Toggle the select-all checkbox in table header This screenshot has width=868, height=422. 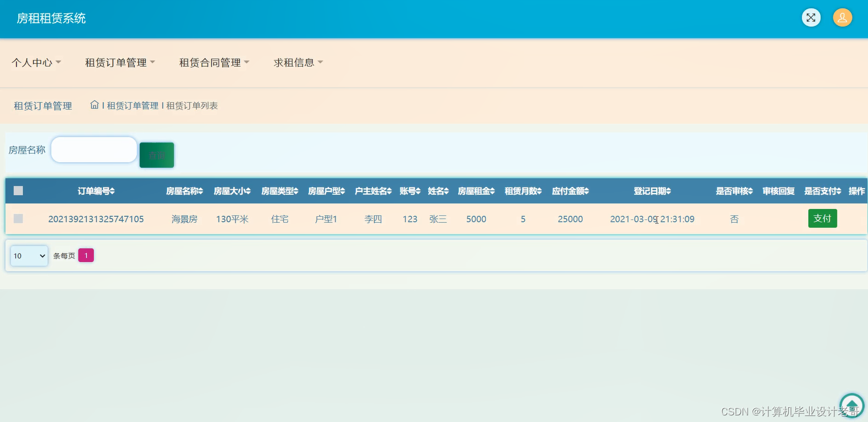tap(18, 190)
